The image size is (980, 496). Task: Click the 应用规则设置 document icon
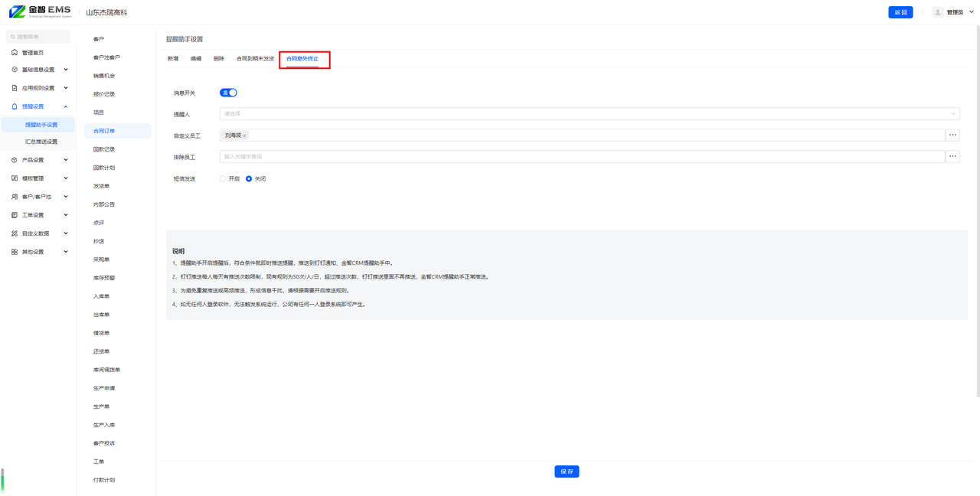point(15,88)
